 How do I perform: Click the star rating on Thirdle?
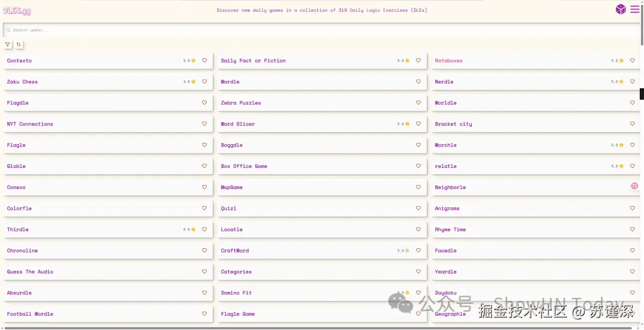pyautogui.click(x=190, y=229)
